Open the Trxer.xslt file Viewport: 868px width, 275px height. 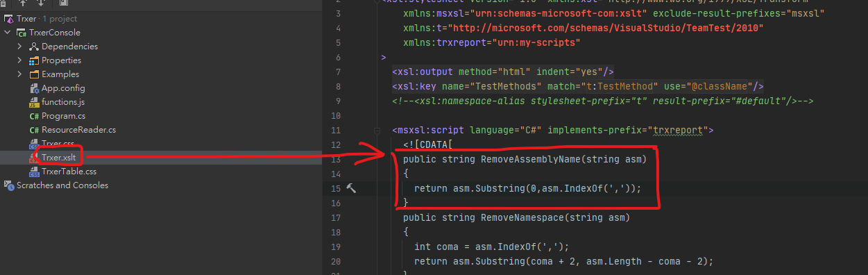tap(58, 158)
